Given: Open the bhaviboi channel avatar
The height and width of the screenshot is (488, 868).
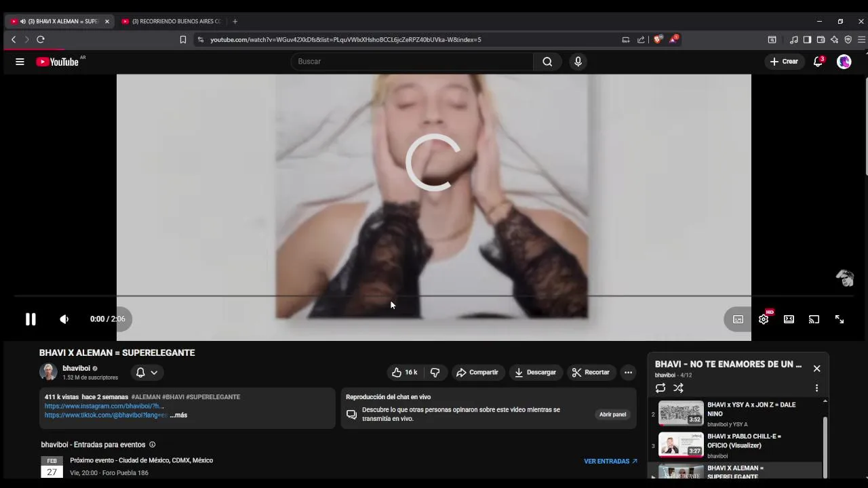Looking at the screenshot, I should (x=48, y=371).
